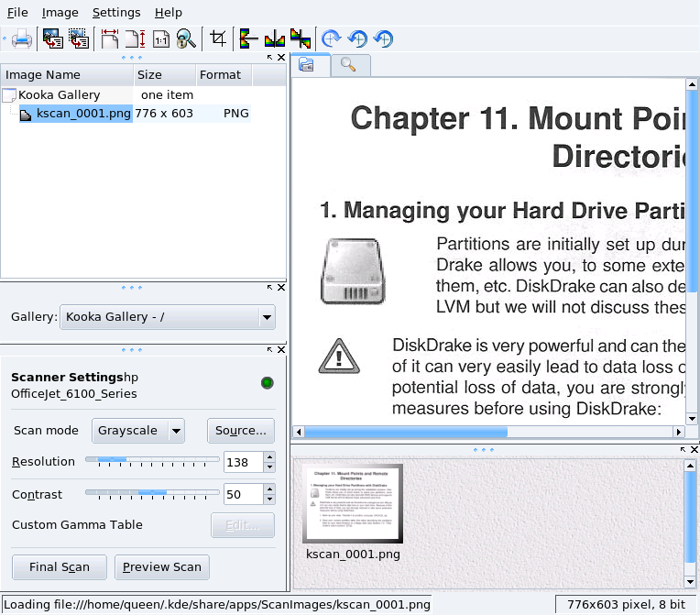
Task: Click the Preview Scan button
Action: pyautogui.click(x=162, y=566)
